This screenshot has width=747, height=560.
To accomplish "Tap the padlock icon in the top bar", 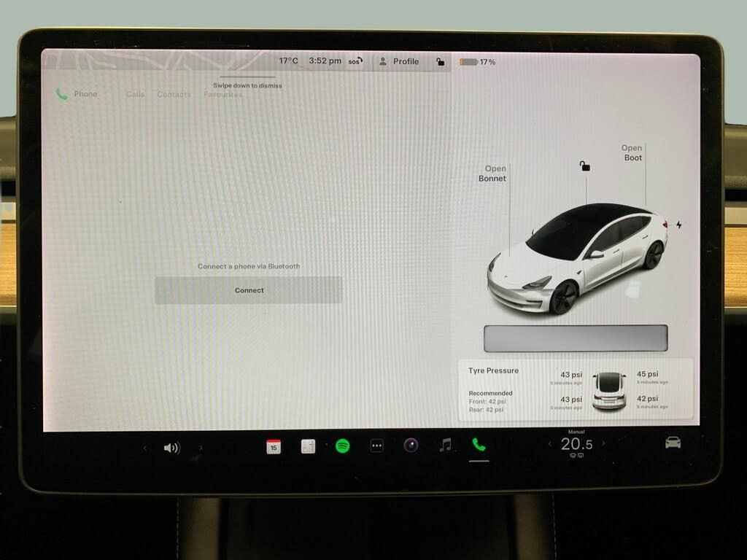I will pos(440,62).
